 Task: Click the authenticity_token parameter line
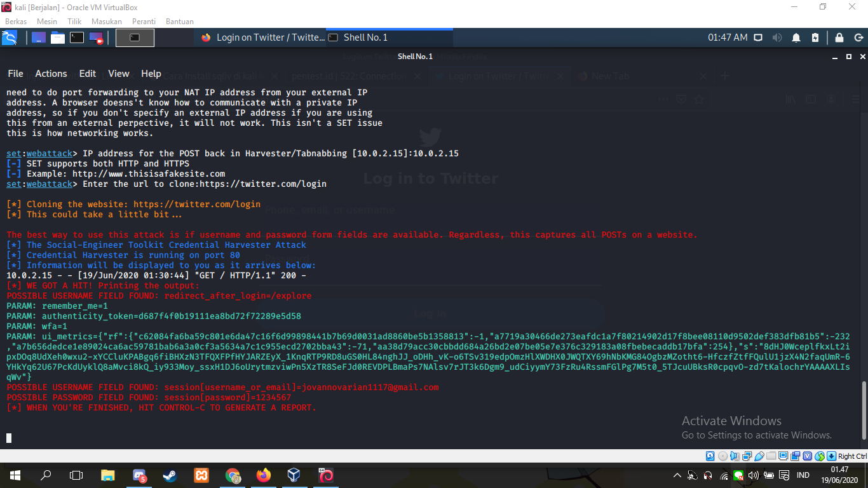click(154, 316)
